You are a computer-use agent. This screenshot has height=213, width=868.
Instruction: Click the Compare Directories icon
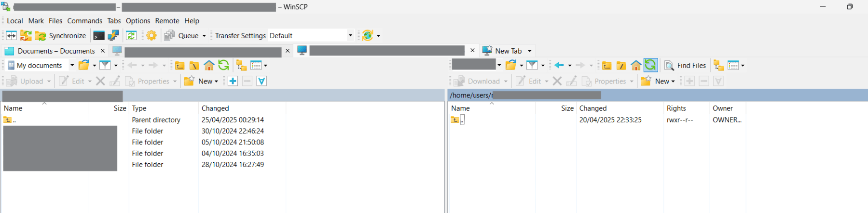coord(11,36)
